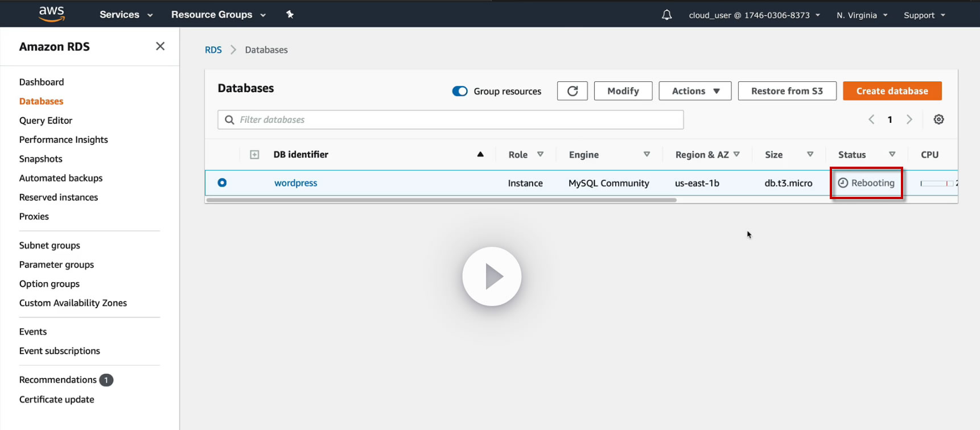Open the N. Virginia region selector
This screenshot has height=430, width=980.
[862, 15]
